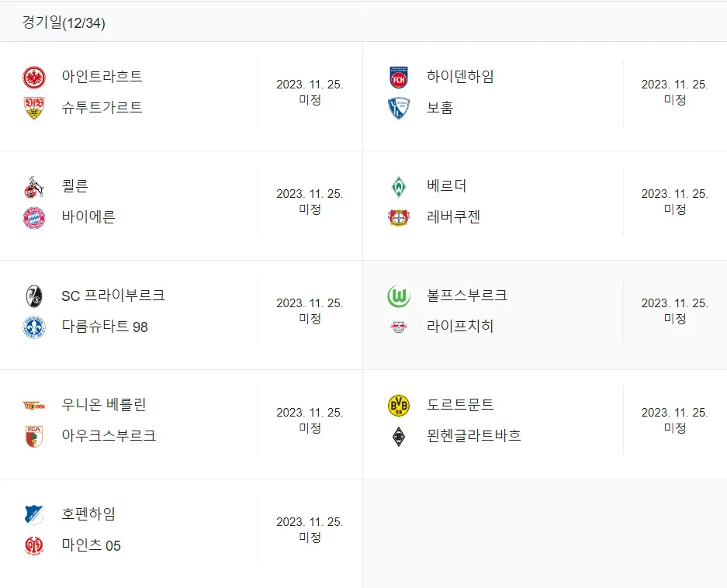Click the Eintracht Frankfurt eagle crest

(x=34, y=78)
